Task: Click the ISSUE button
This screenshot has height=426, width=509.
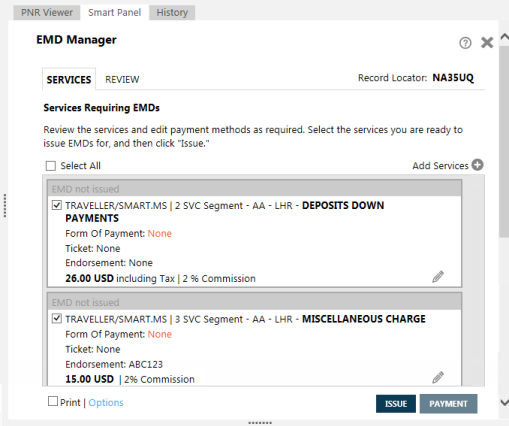Action: (x=396, y=404)
